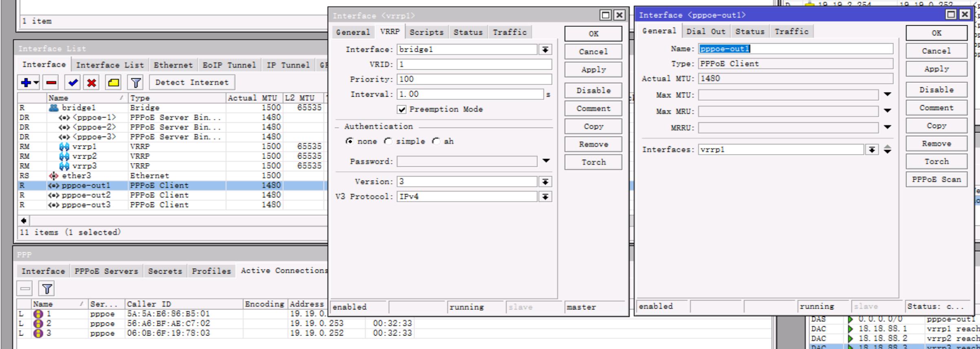The width and height of the screenshot is (980, 349).
Task: Click the Name field in pppoe-out1
Action: [x=795, y=49]
